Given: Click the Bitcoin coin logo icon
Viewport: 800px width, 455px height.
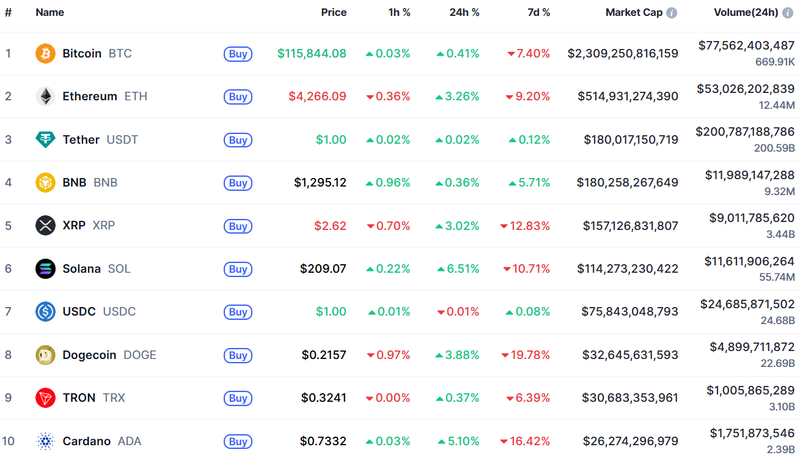Looking at the screenshot, I should (x=45, y=53).
